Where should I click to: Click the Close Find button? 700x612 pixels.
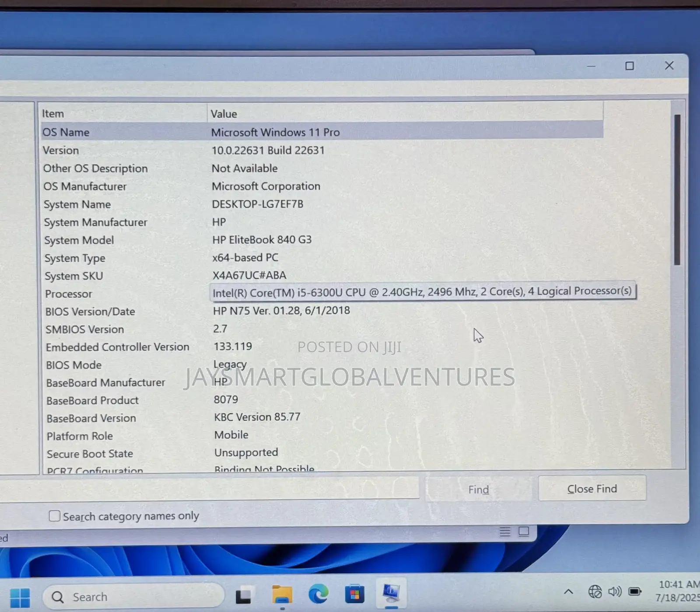point(592,489)
